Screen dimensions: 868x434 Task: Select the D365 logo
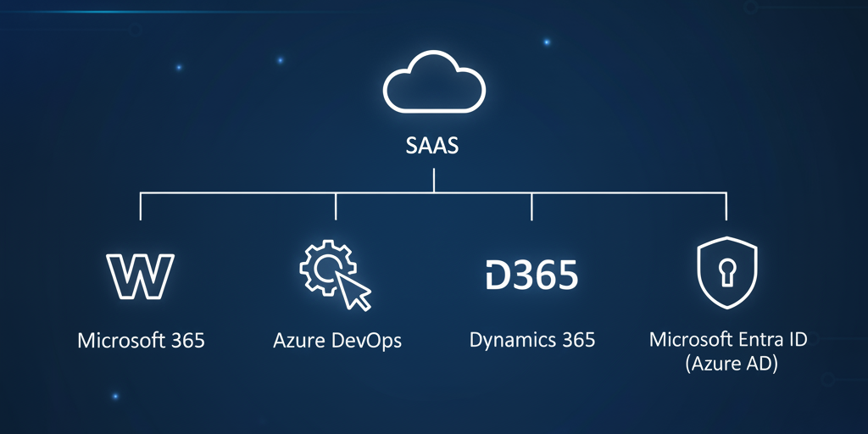pos(531,276)
